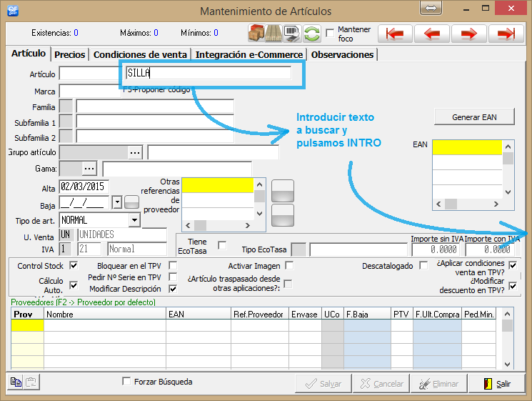The width and height of the screenshot is (532, 401).
Task: Toggle Modificar Descripción checkbox
Action: pyautogui.click(x=173, y=289)
